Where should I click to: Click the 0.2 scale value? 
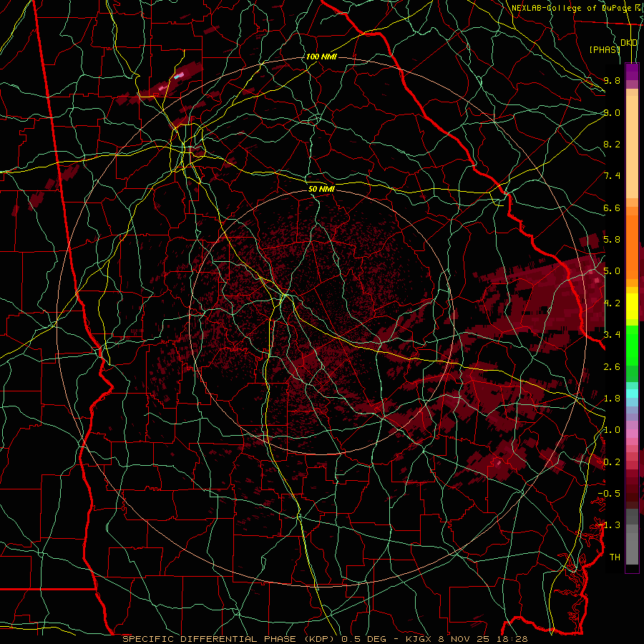click(612, 462)
